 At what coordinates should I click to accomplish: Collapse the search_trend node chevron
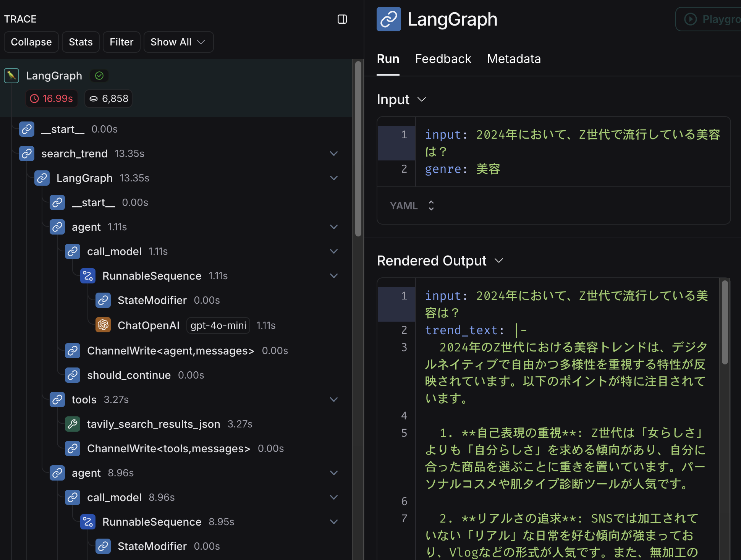click(334, 154)
